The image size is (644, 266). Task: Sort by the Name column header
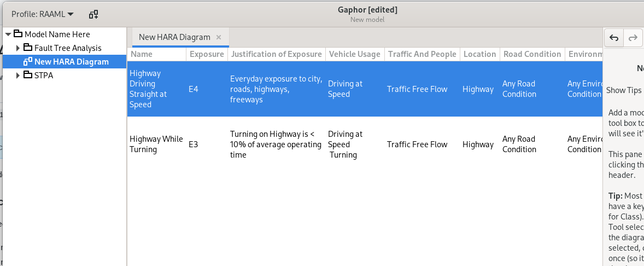[x=156, y=54]
